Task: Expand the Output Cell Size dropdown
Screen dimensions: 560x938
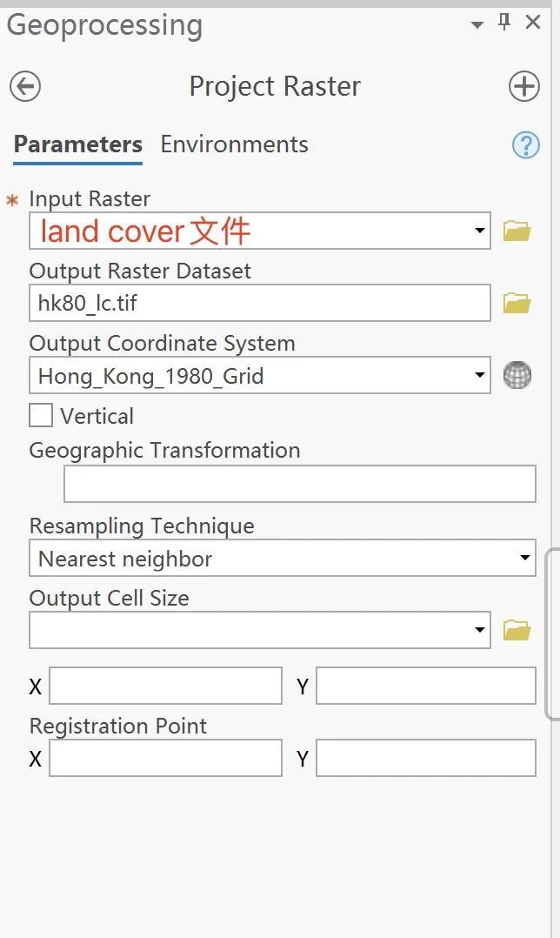Action: tap(479, 630)
